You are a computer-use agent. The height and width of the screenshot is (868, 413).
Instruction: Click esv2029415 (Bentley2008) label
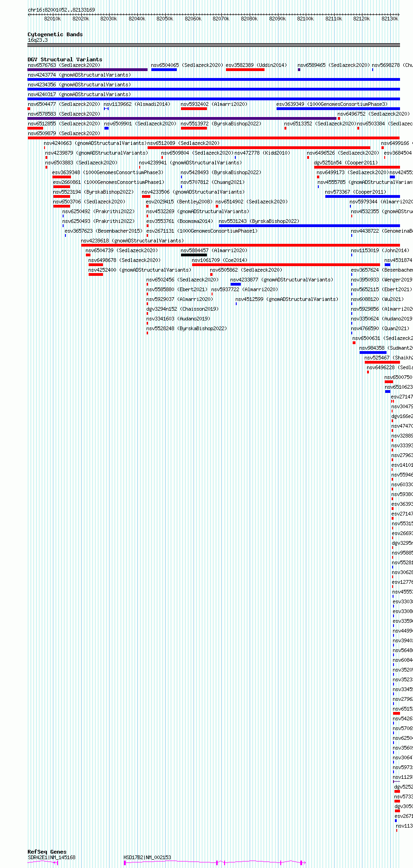click(180, 202)
